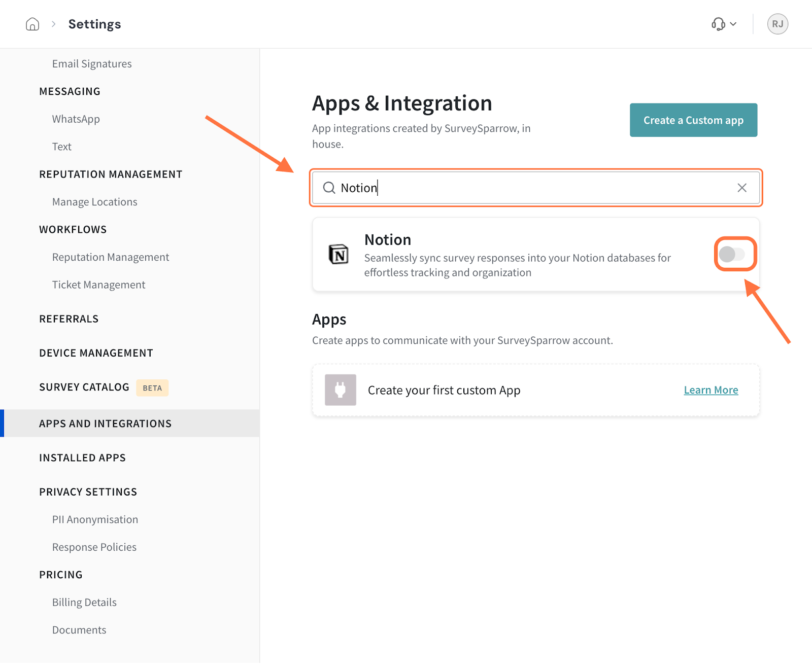Click the home icon in breadcrumb
812x671 pixels.
click(32, 24)
